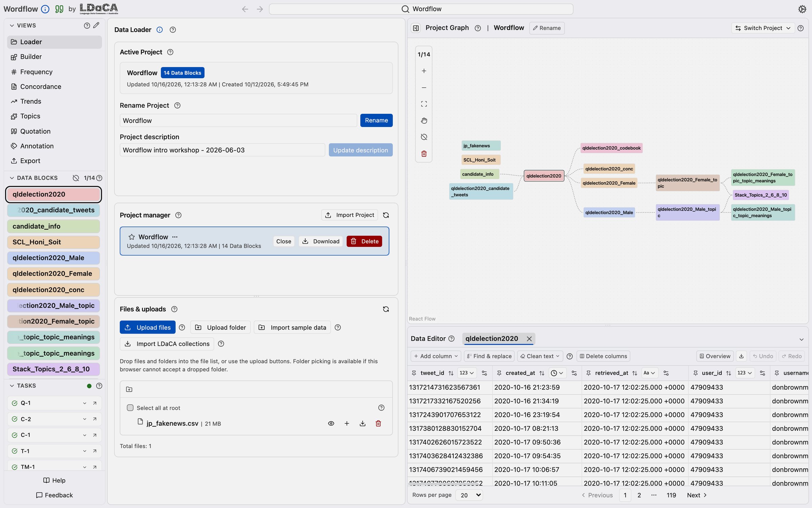Click Import LDaCA collections button
The image size is (812, 508).
[x=167, y=344]
